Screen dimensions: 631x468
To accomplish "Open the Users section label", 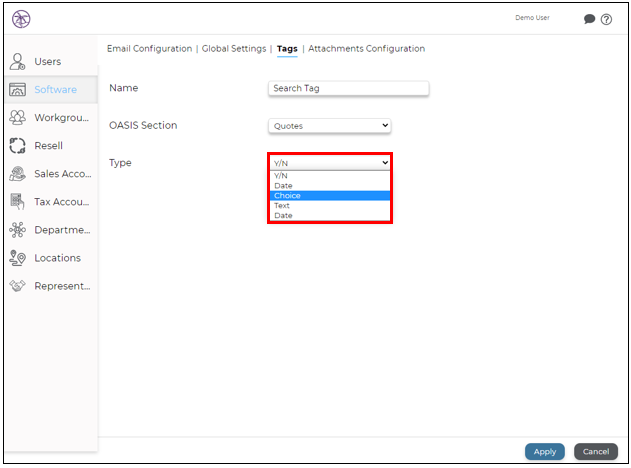I will pos(47,62).
